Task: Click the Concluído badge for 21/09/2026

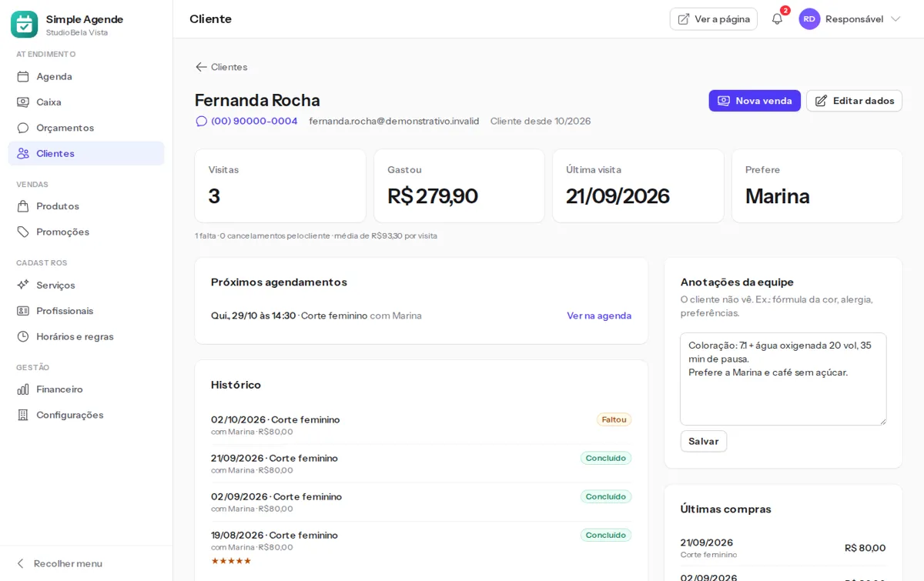Action: click(x=606, y=458)
